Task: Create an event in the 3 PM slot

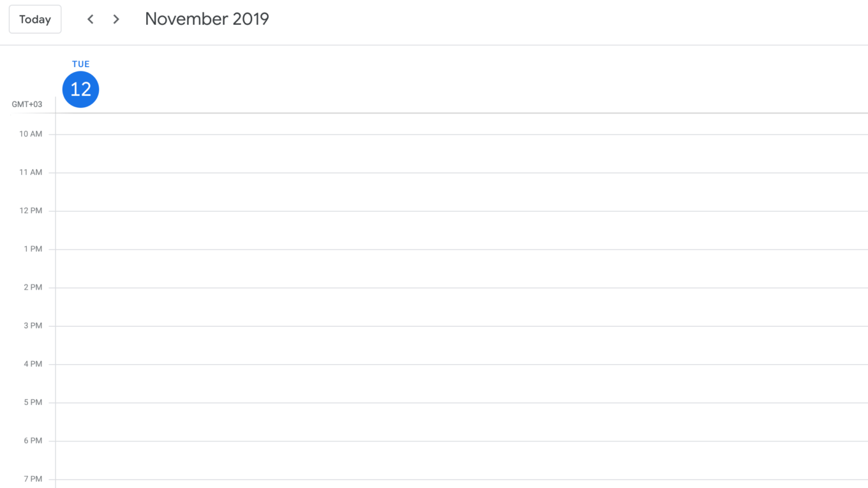Action: 461,345
